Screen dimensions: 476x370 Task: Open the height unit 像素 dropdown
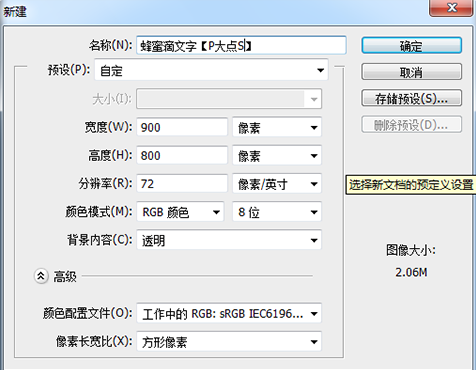pos(277,155)
